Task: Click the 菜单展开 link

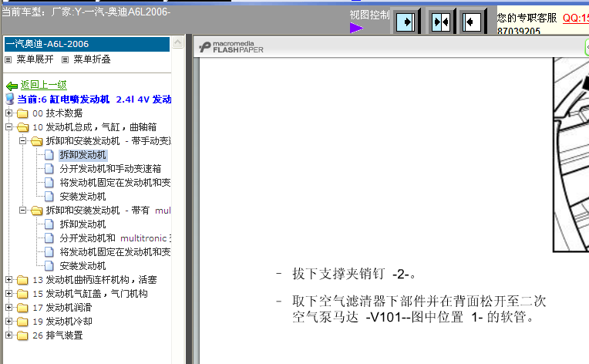Action: click(x=35, y=59)
